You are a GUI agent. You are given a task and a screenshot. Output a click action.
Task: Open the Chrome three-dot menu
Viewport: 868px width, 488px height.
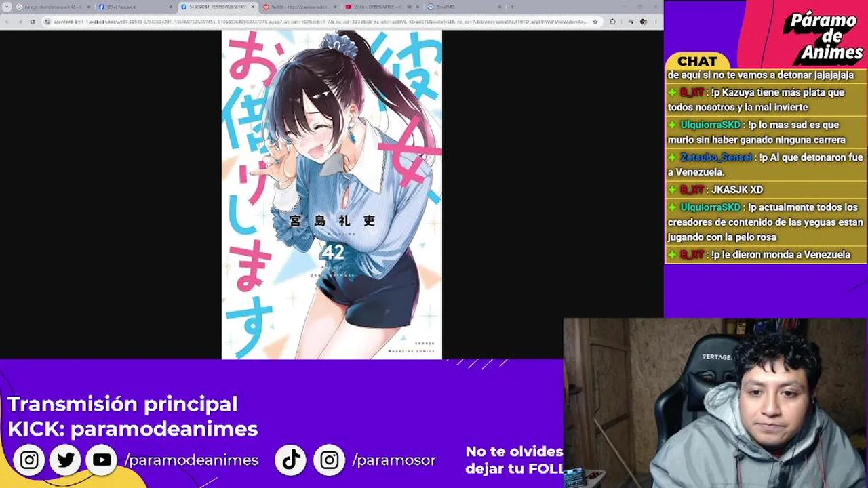pyautogui.click(x=657, y=21)
